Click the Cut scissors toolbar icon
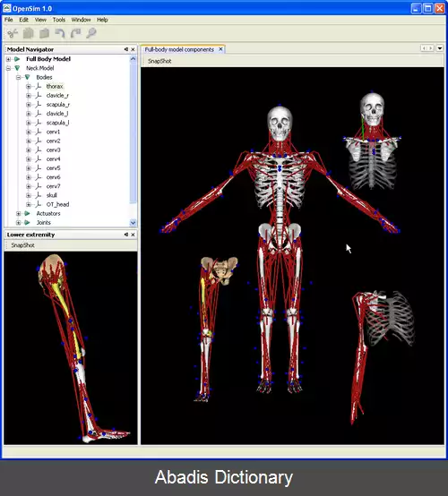448x496 pixels. coord(13,33)
